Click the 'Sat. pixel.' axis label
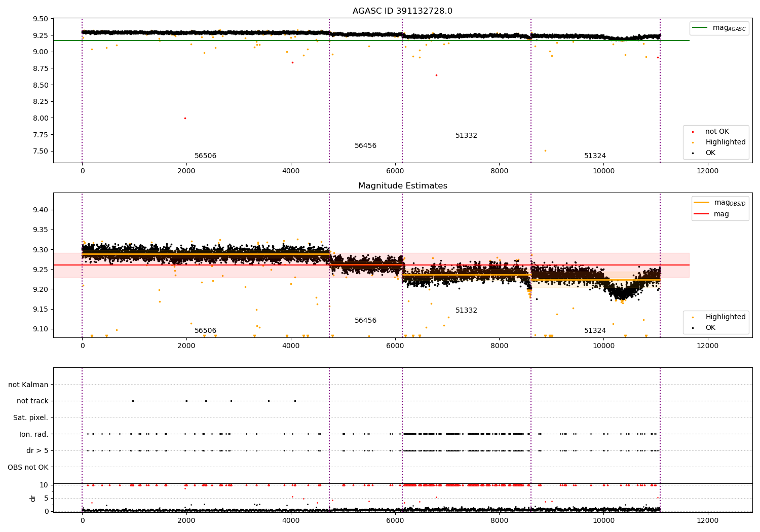This screenshot has width=760, height=532. point(31,417)
